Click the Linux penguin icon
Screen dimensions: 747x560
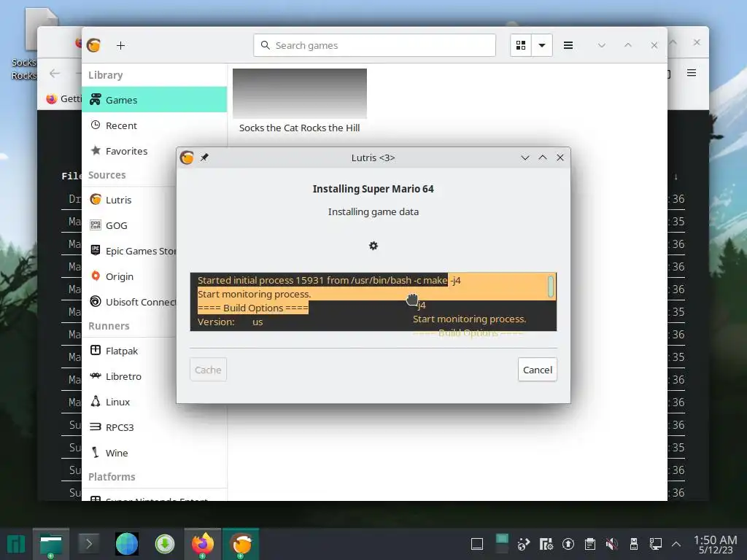point(96,401)
